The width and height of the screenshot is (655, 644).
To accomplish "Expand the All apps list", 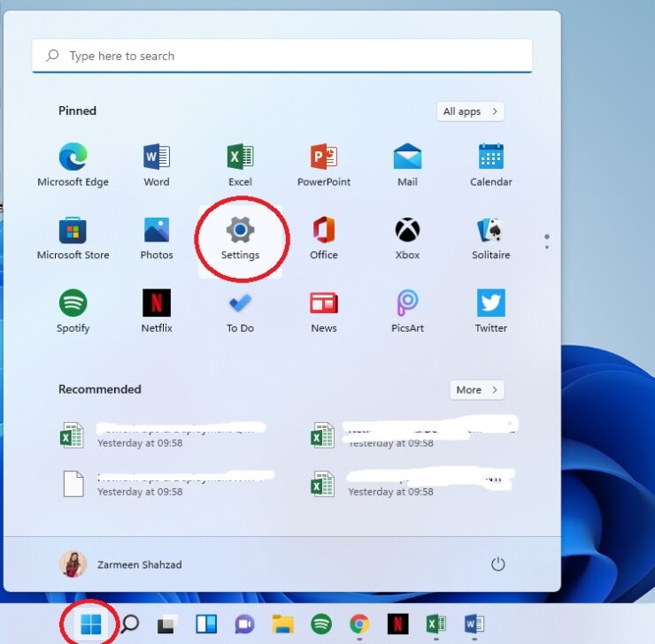I will (470, 111).
